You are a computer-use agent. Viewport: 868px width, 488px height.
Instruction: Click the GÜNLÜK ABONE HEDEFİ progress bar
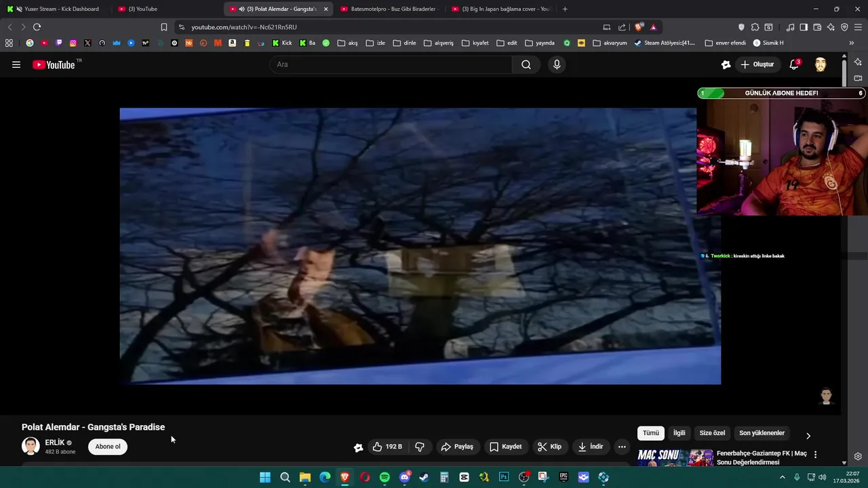[x=781, y=94]
